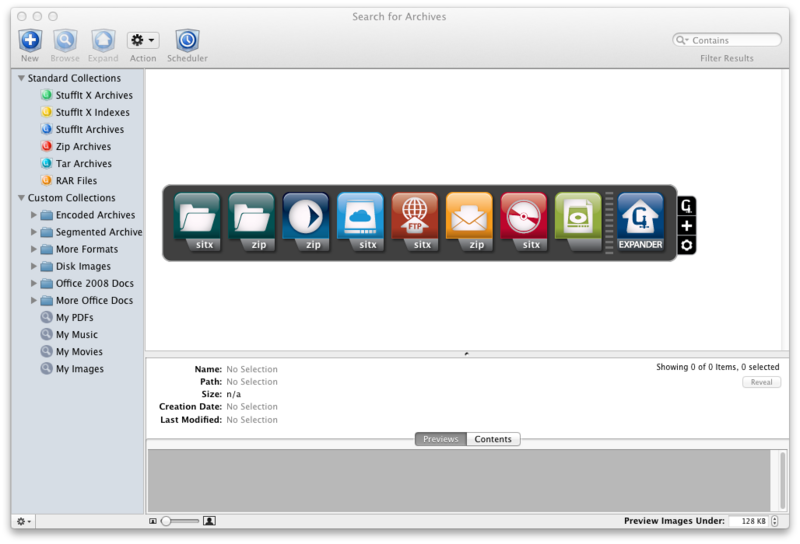Click the 'Showing 0 of 0 Items' status text
800x544 pixels.
coord(717,367)
